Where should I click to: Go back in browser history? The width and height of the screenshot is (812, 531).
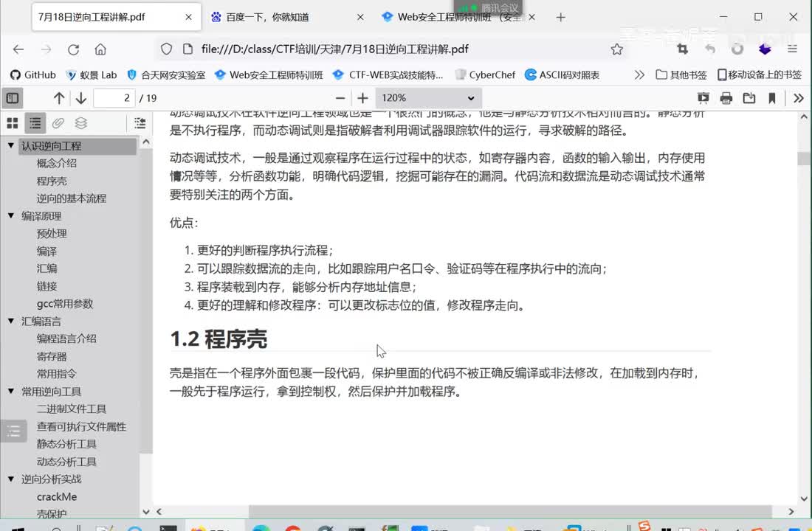coord(18,49)
